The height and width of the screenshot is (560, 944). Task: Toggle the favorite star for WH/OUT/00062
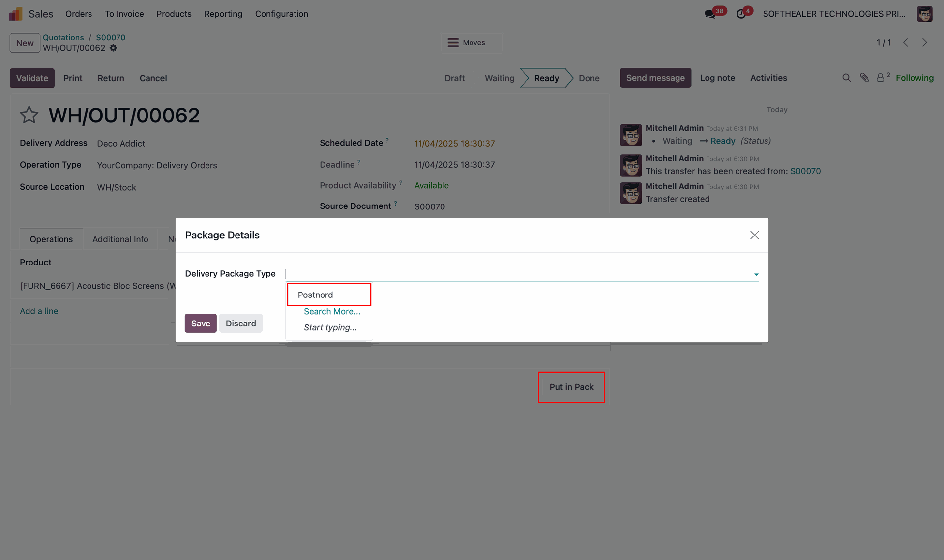[x=29, y=115]
